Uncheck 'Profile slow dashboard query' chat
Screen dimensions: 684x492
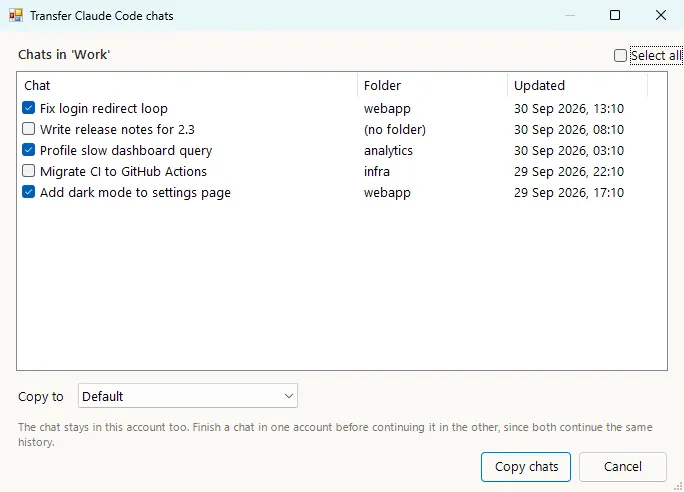click(28, 150)
